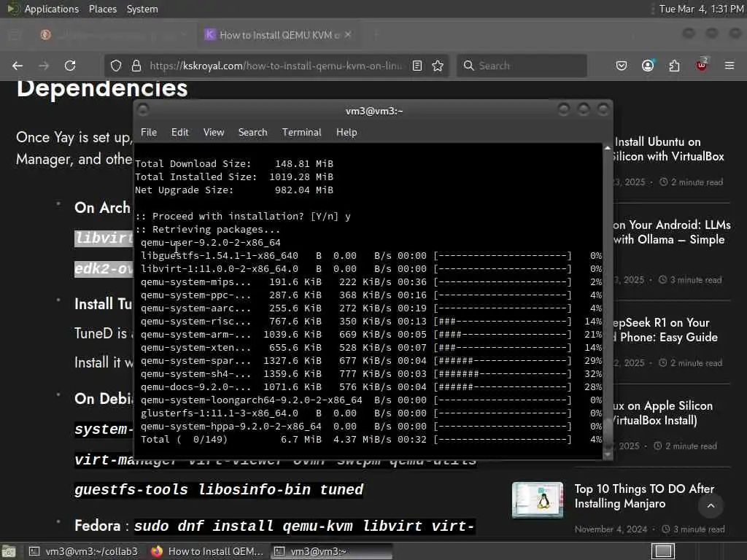Click the Total Download Size line in terminal

(x=234, y=163)
